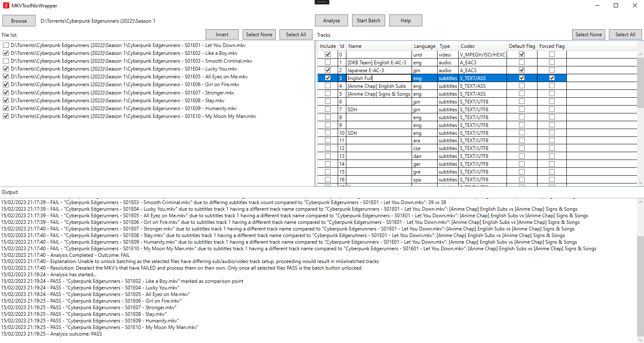This screenshot has width=644, height=343.
Task: Uncheck the S01E02 Like a Boy.mkv file
Action: coord(6,53)
